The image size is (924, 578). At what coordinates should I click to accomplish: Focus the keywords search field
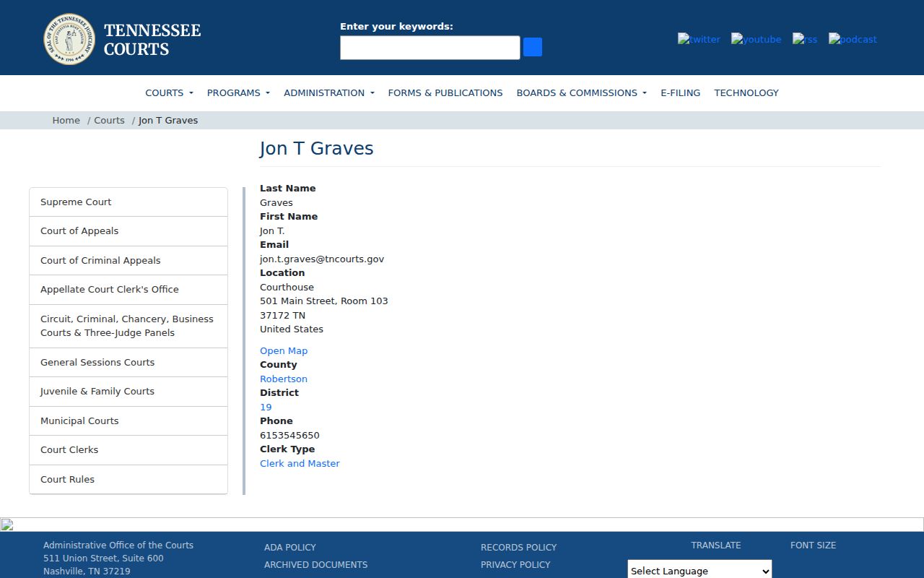tap(430, 48)
